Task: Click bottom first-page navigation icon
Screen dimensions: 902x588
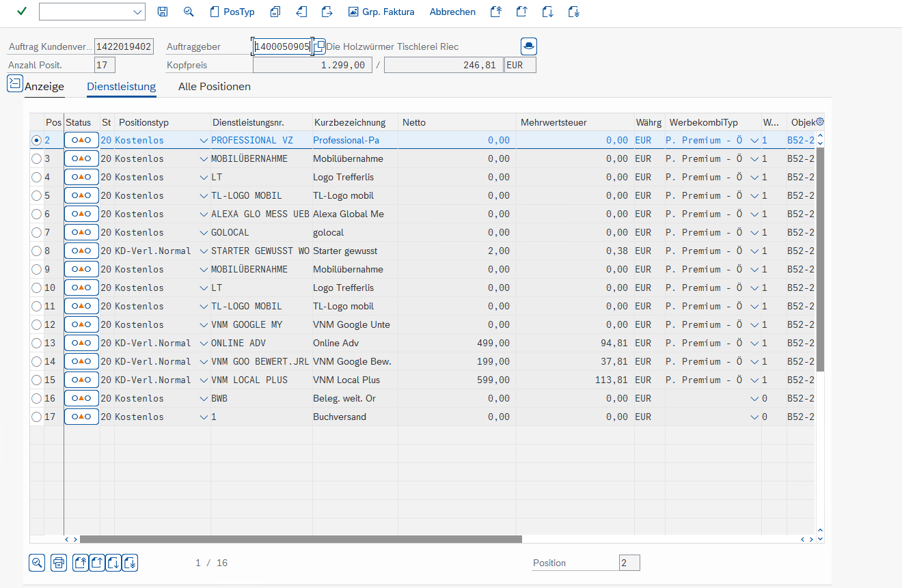Action: click(x=81, y=563)
